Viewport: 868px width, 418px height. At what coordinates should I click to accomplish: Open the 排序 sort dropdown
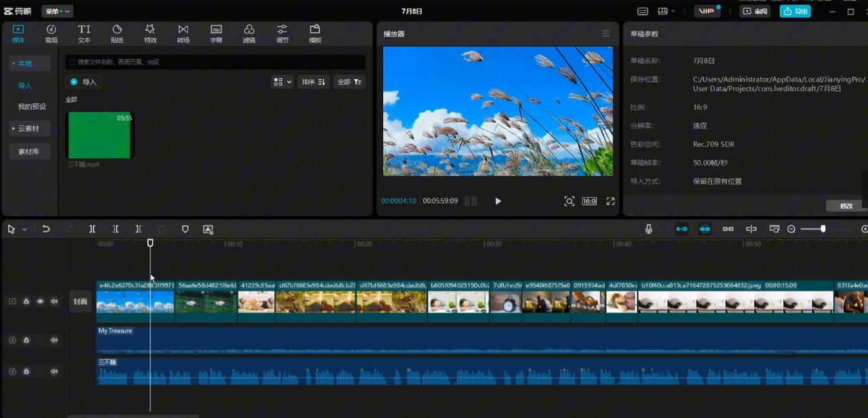[x=313, y=82]
